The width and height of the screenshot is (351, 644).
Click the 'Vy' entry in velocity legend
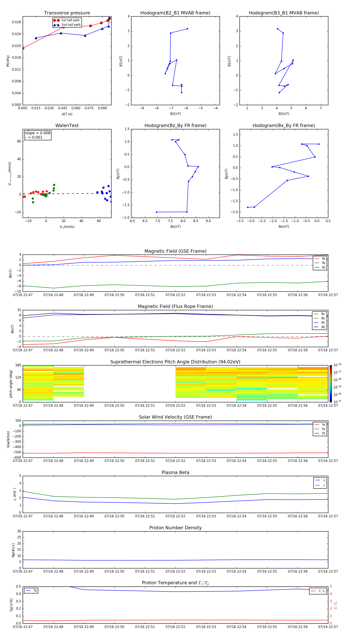click(320, 429)
